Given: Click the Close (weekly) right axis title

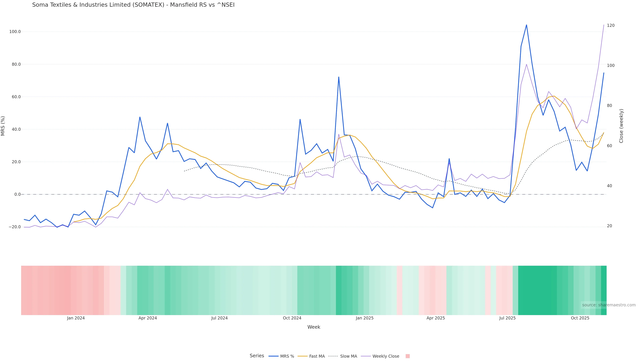Looking at the screenshot, I should pyautogui.click(x=621, y=126).
